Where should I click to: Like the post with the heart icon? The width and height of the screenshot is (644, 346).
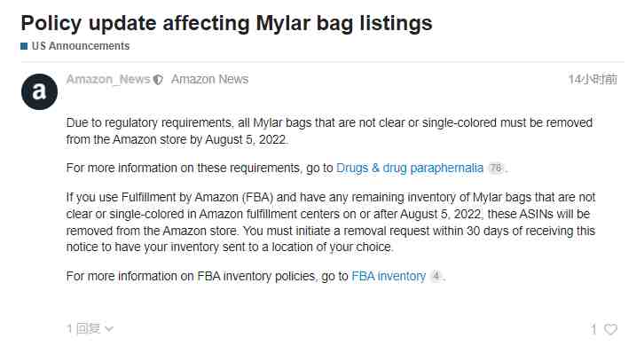coord(610,329)
